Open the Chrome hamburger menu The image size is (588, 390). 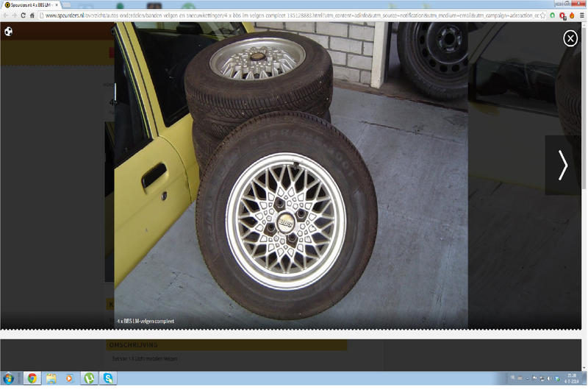click(x=581, y=15)
